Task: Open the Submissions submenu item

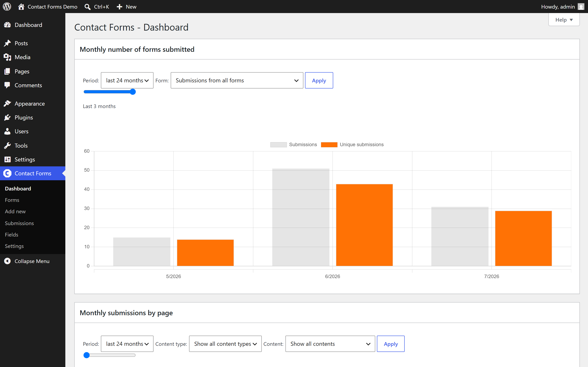Action: [x=19, y=223]
